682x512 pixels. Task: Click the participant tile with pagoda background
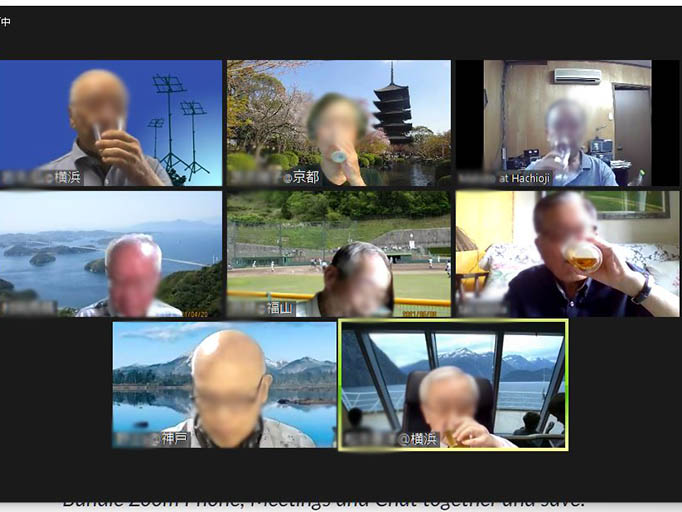point(338,122)
